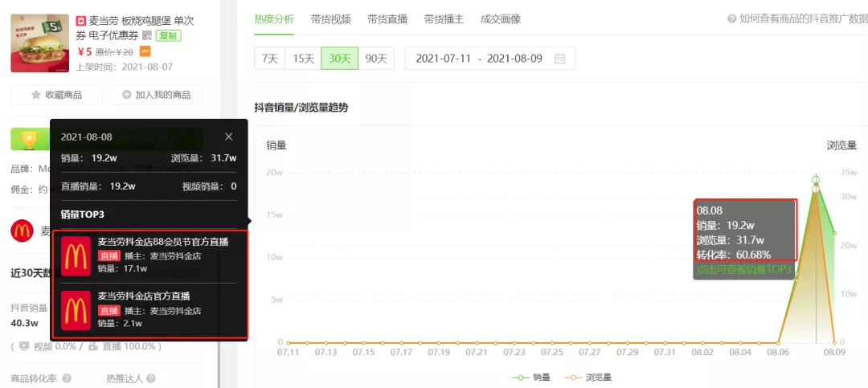Click the 08.06 label on chart axis
The height and width of the screenshot is (388, 868).
tap(778, 352)
